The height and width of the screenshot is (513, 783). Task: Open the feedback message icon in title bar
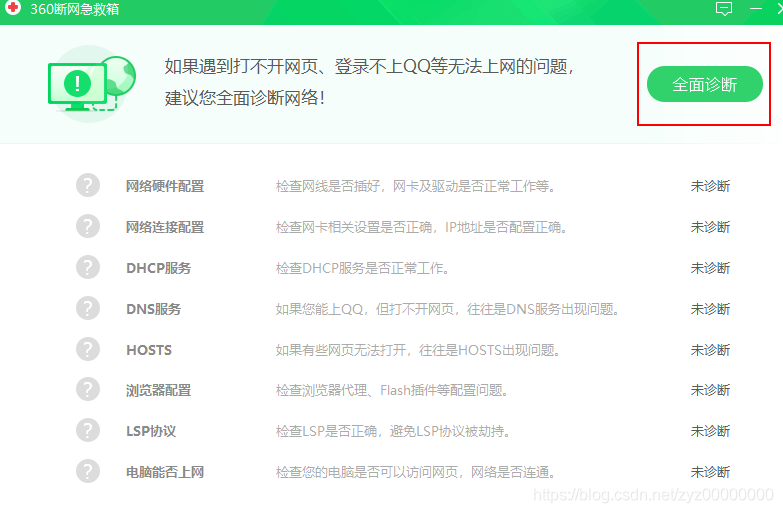[724, 8]
